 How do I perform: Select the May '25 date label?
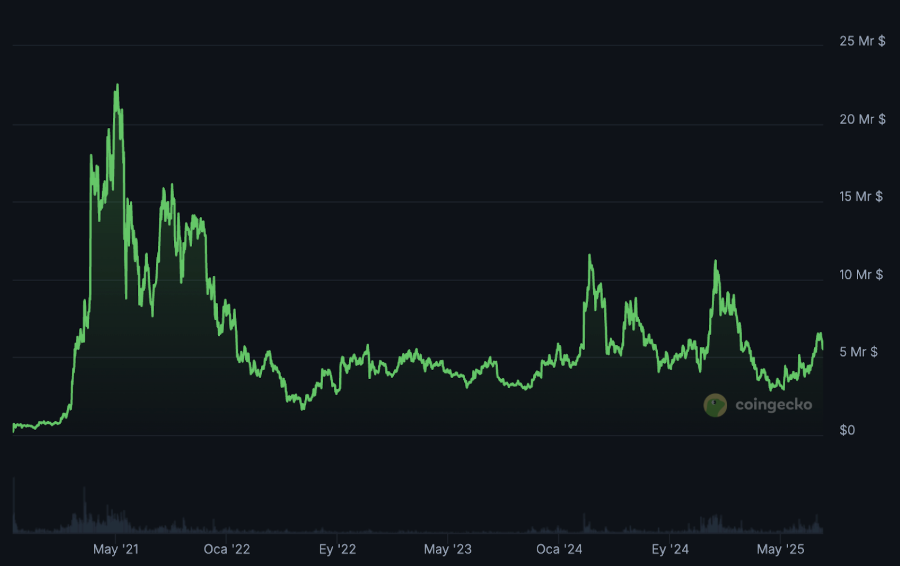(x=781, y=549)
